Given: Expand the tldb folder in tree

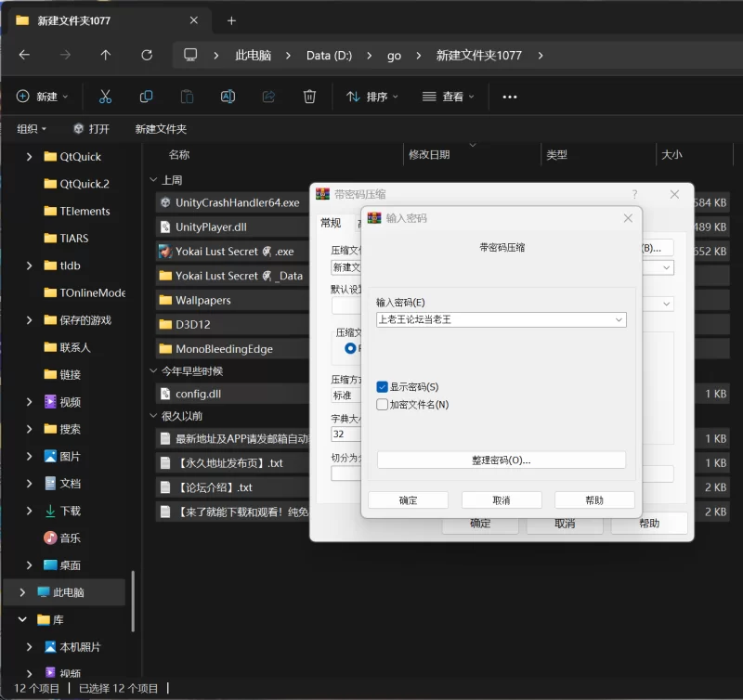Looking at the screenshot, I should 30,266.
